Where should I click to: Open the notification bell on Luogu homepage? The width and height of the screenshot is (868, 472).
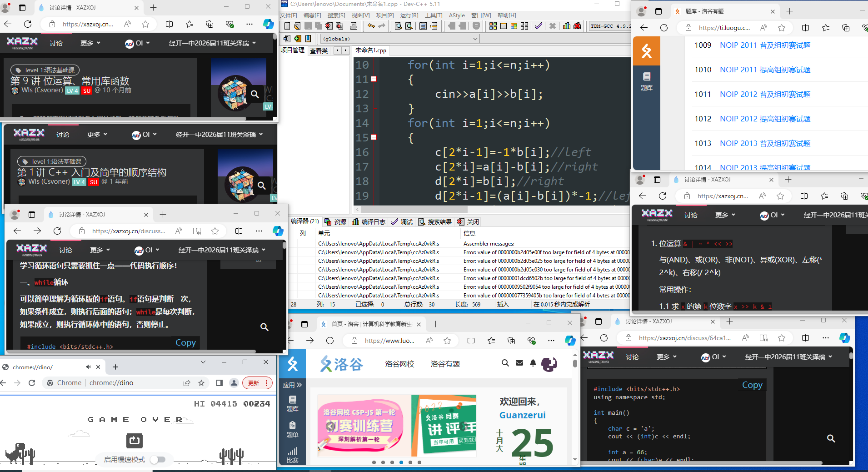click(533, 363)
